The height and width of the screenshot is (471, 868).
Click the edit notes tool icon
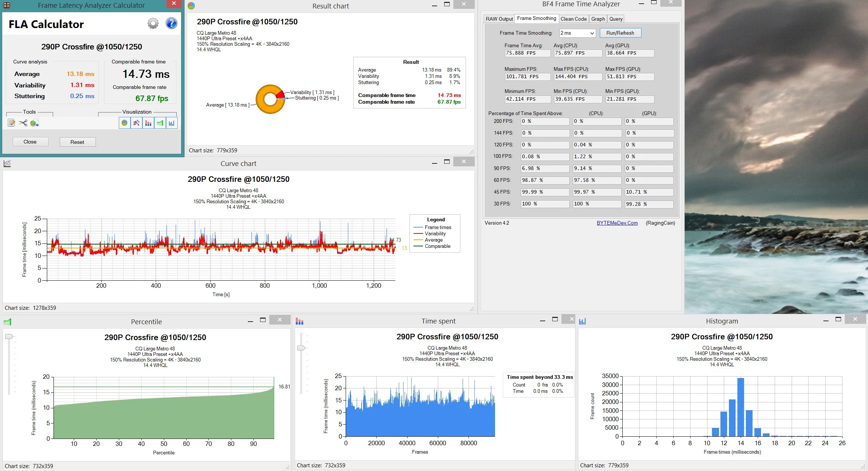click(11, 123)
